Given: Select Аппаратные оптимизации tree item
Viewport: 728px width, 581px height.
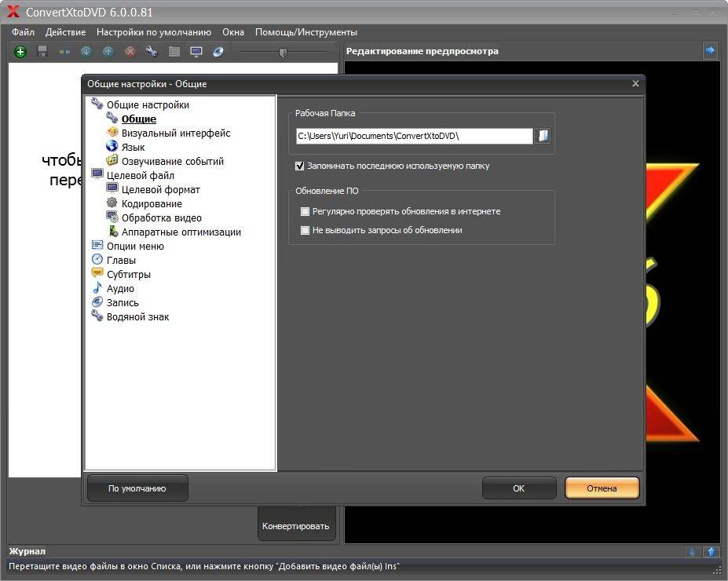Looking at the screenshot, I should click(x=181, y=232).
